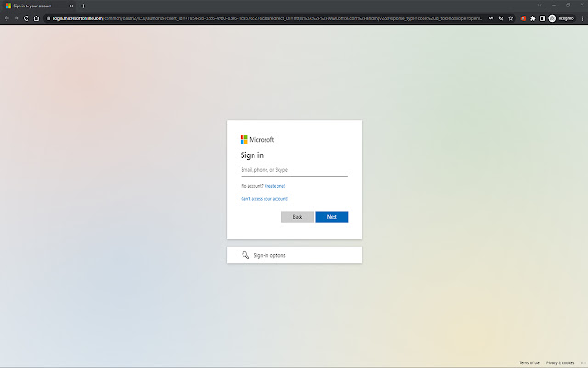Minimize the browser window
This screenshot has height=368, width=588.
(554, 6)
